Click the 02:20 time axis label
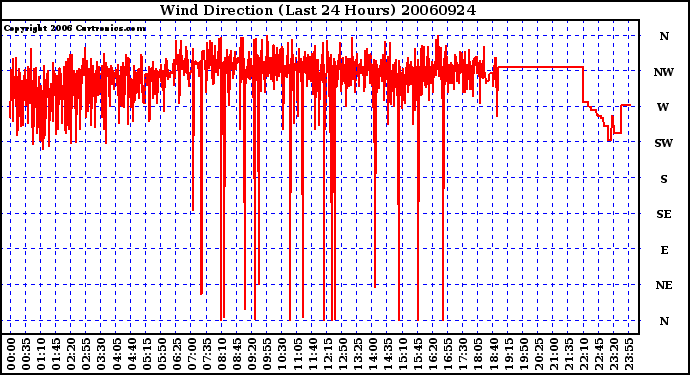 coord(71,354)
